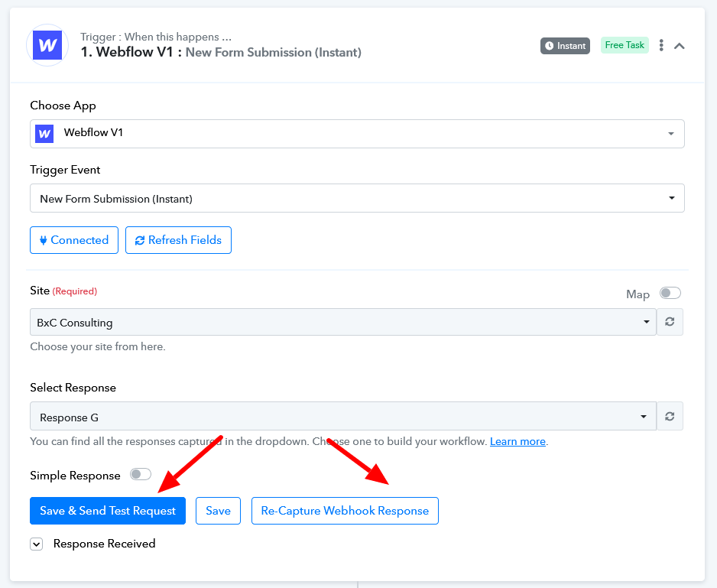Image resolution: width=717 pixels, height=588 pixels.
Task: Click the Refresh Fields button
Action: point(178,240)
